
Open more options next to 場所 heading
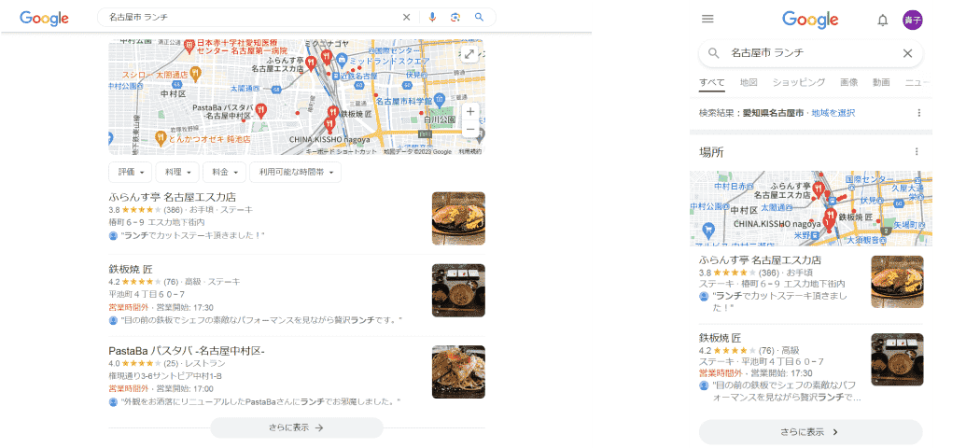[x=917, y=152]
